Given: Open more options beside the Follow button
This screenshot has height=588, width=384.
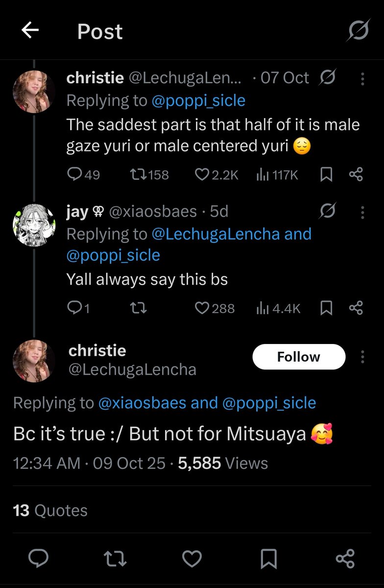Looking at the screenshot, I should pos(362,357).
